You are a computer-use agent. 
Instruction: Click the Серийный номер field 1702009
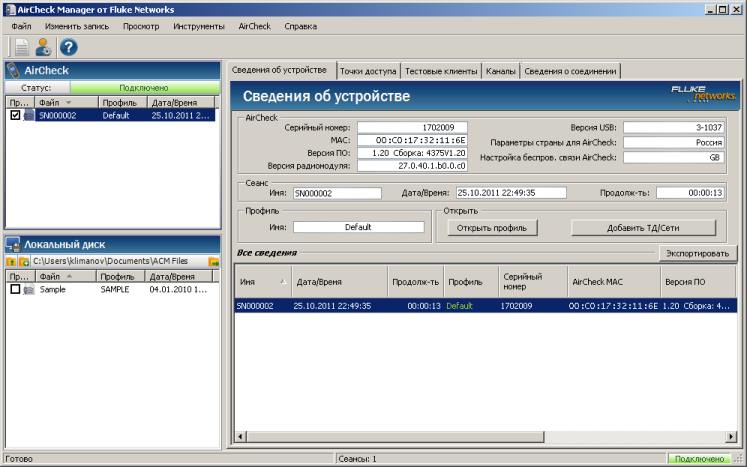pos(412,127)
